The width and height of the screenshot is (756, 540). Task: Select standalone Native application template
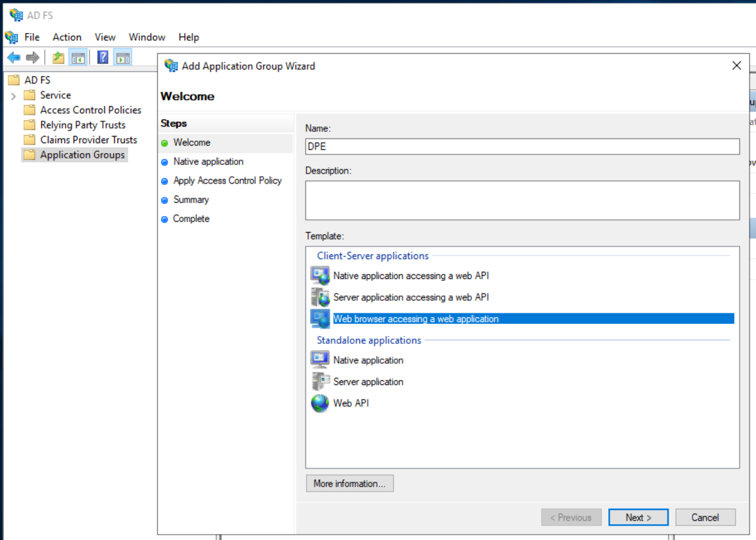368,360
